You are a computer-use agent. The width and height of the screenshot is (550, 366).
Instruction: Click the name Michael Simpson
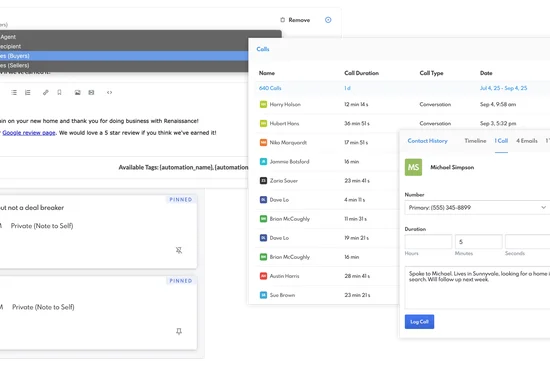(452, 167)
